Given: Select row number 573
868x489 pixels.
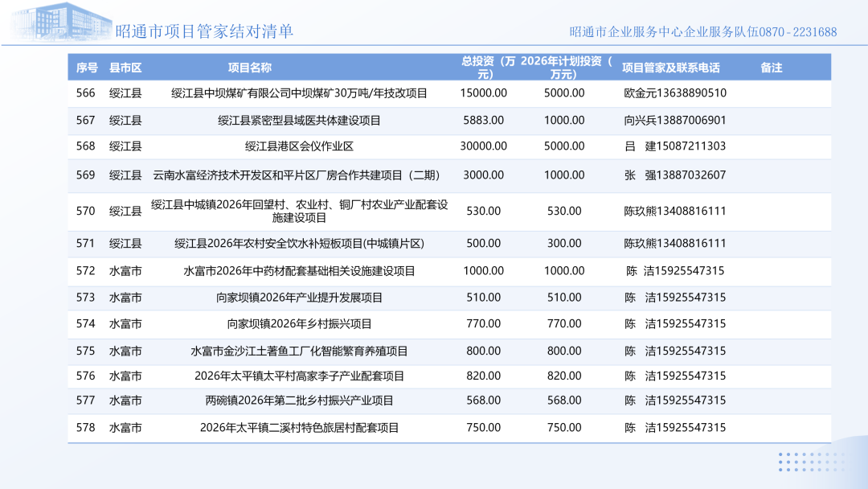Looking at the screenshot, I should click(x=86, y=298).
